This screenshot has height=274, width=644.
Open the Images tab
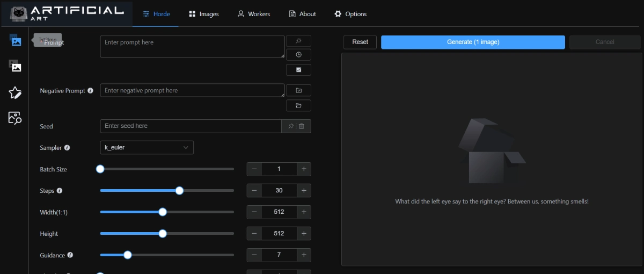click(204, 14)
